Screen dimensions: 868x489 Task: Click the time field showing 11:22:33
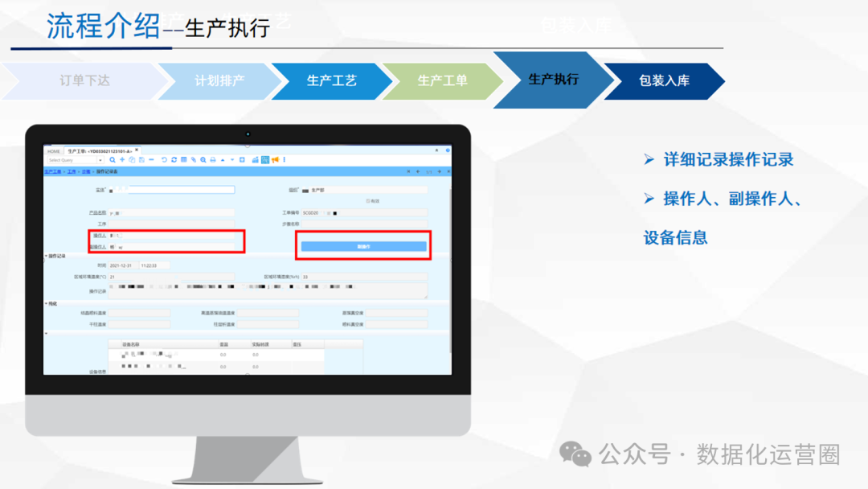[x=154, y=265]
